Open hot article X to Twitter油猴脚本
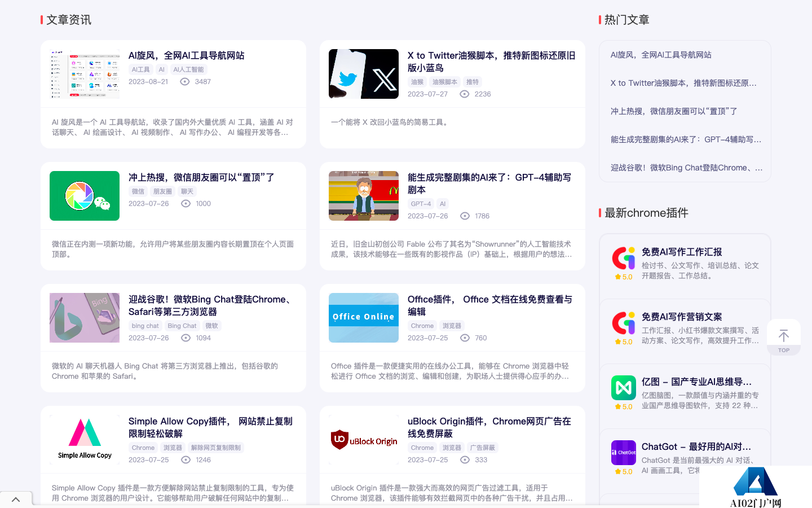 [x=683, y=83]
